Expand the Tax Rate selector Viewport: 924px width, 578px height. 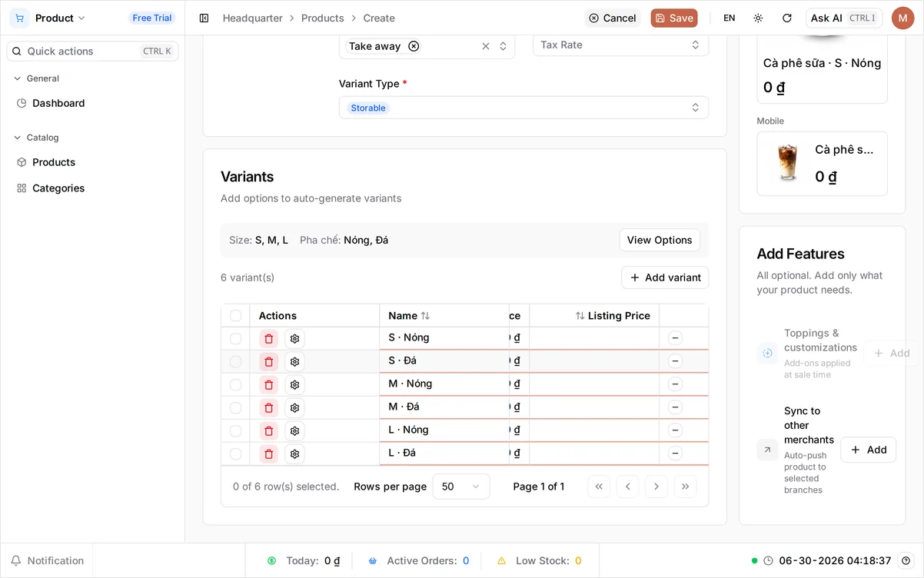pos(620,45)
